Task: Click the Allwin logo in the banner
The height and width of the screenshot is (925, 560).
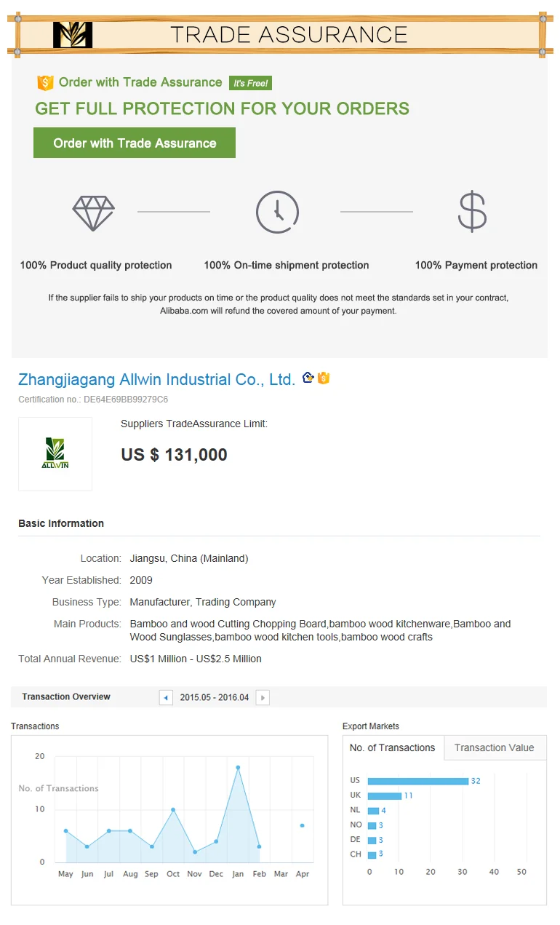Action: point(73,34)
